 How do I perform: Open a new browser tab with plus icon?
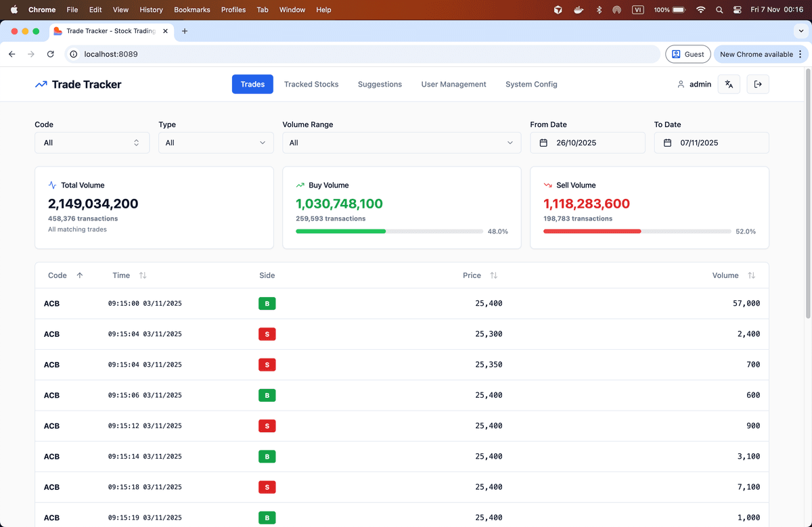point(185,31)
